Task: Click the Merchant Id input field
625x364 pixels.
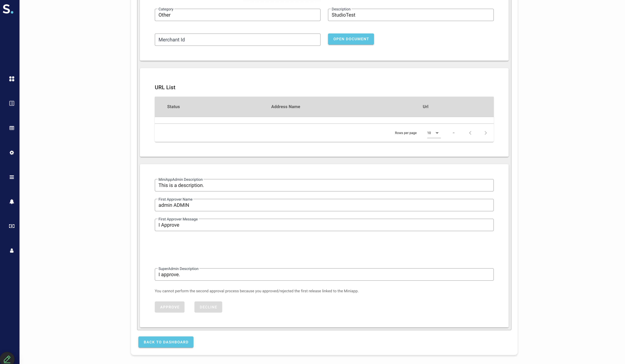Action: pyautogui.click(x=237, y=40)
